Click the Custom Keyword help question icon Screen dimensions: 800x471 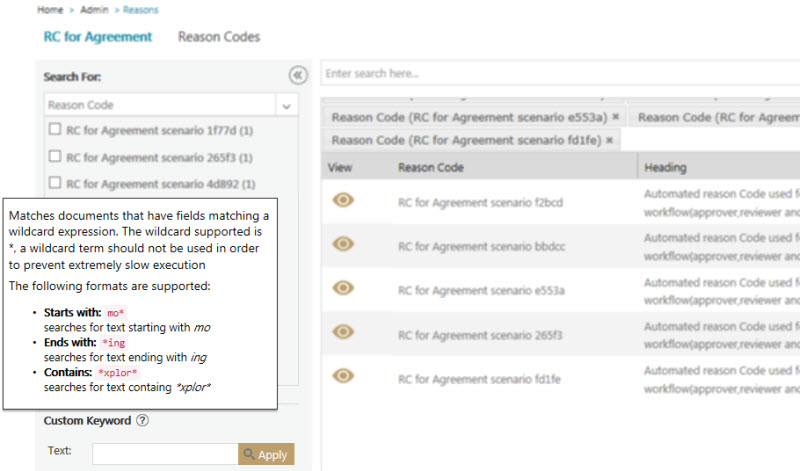pyautogui.click(x=142, y=421)
